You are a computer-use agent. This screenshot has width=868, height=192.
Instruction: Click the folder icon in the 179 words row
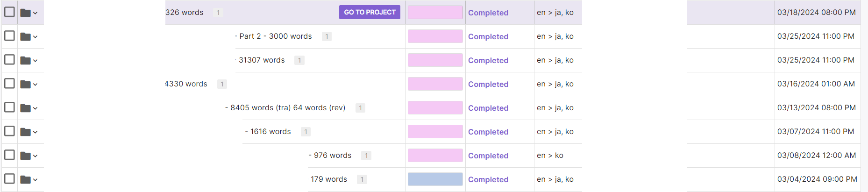(25, 180)
